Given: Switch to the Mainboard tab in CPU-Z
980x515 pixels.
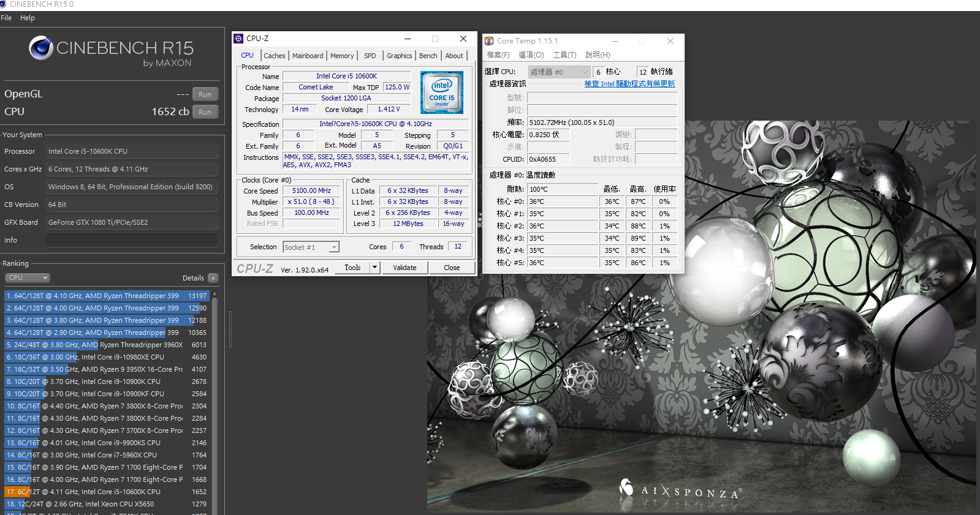Looking at the screenshot, I should point(308,56).
